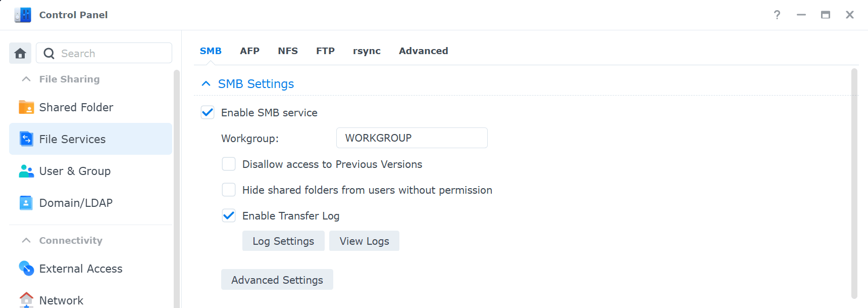
Task: Check Hide shared folders without permission
Action: [229, 190]
